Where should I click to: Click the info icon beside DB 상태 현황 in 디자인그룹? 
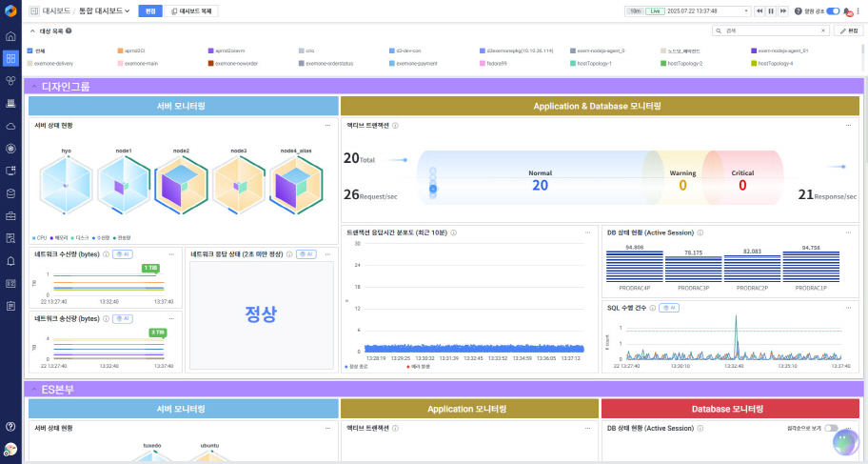[x=700, y=232]
